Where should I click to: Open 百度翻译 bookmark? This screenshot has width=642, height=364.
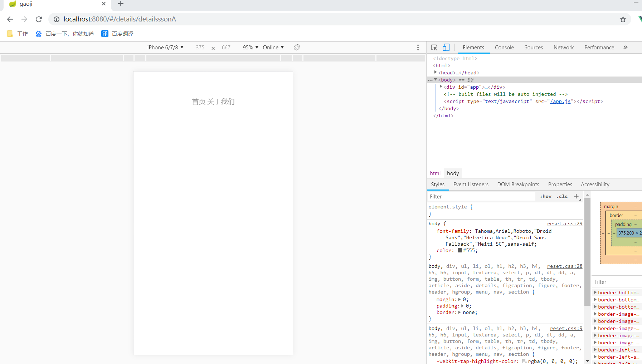tap(117, 34)
